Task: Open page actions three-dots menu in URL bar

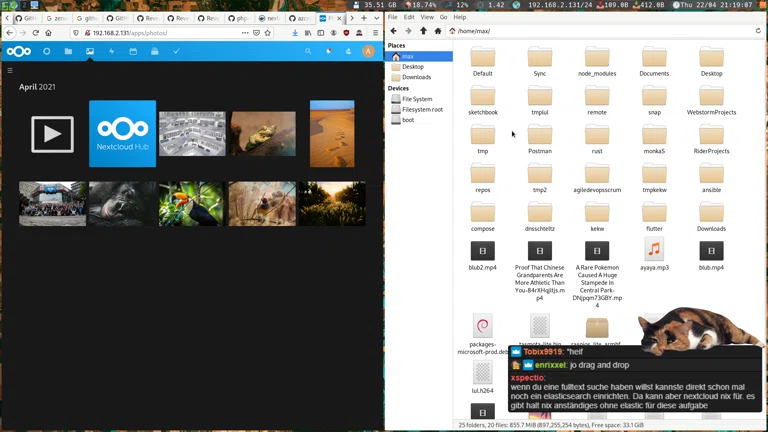Action: [x=245, y=33]
